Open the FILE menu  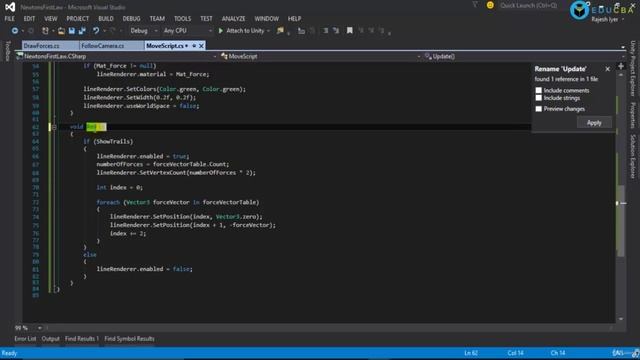coord(10,19)
